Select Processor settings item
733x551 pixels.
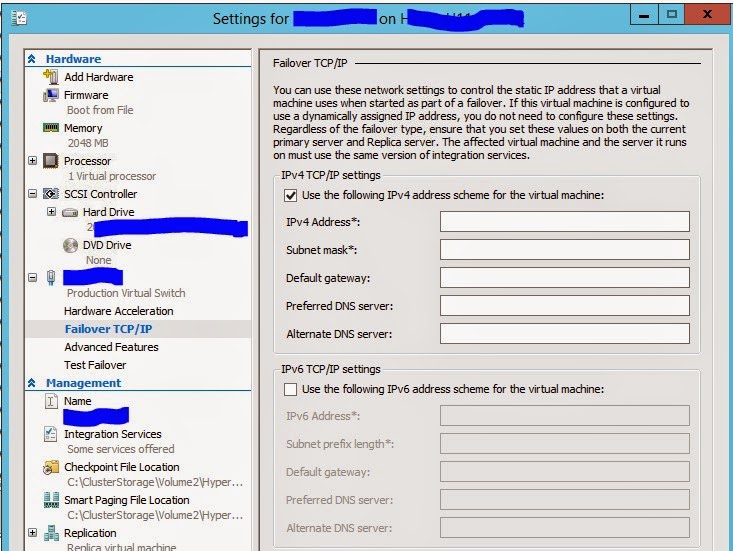coord(87,161)
